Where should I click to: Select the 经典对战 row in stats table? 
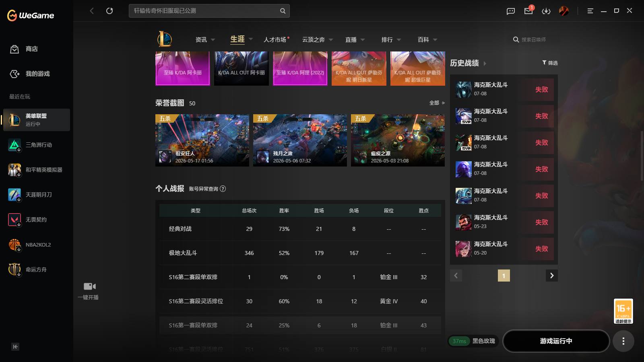(300, 229)
